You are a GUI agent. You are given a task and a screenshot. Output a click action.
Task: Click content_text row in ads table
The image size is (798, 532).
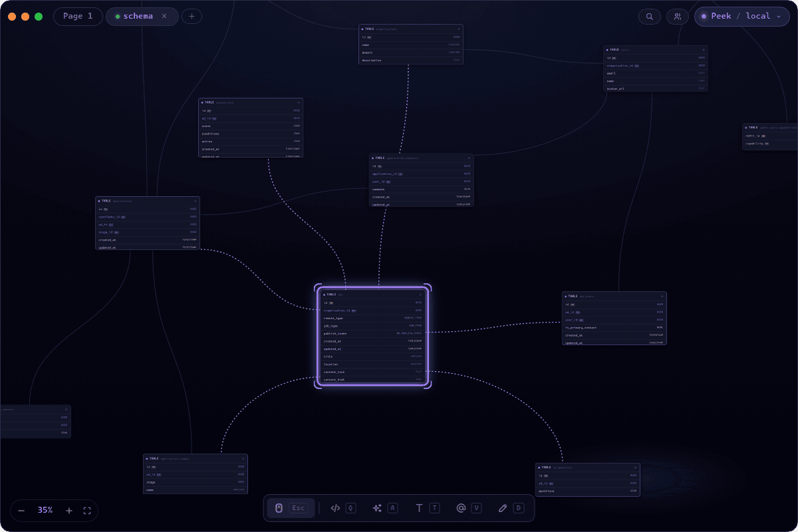click(373, 372)
